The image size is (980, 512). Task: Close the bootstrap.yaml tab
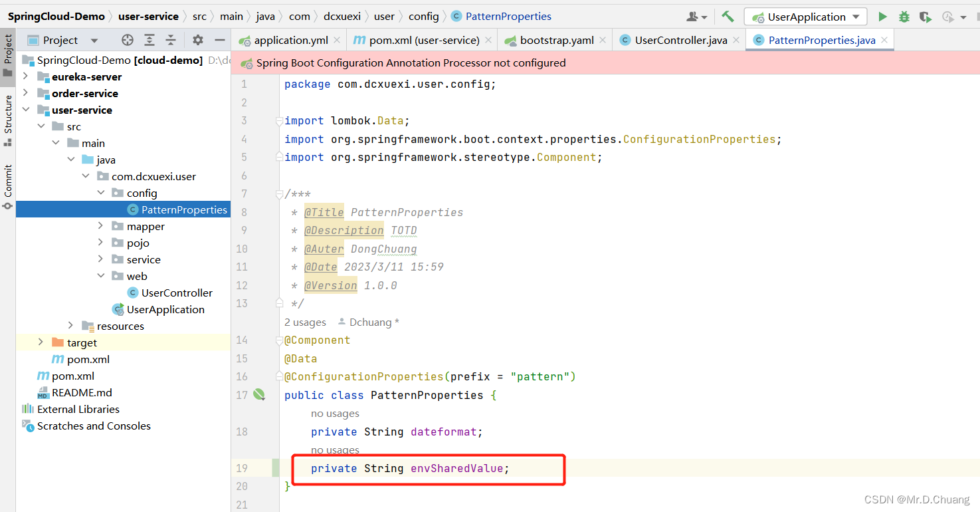[603, 40]
